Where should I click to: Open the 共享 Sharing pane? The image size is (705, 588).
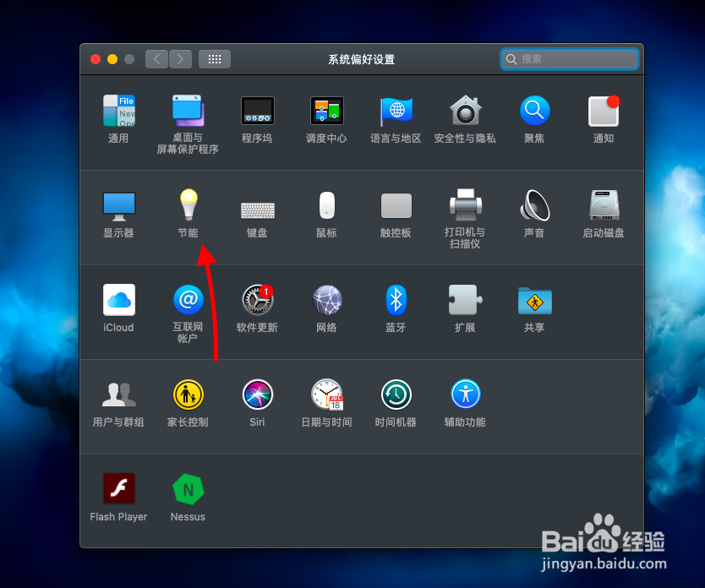point(534,301)
